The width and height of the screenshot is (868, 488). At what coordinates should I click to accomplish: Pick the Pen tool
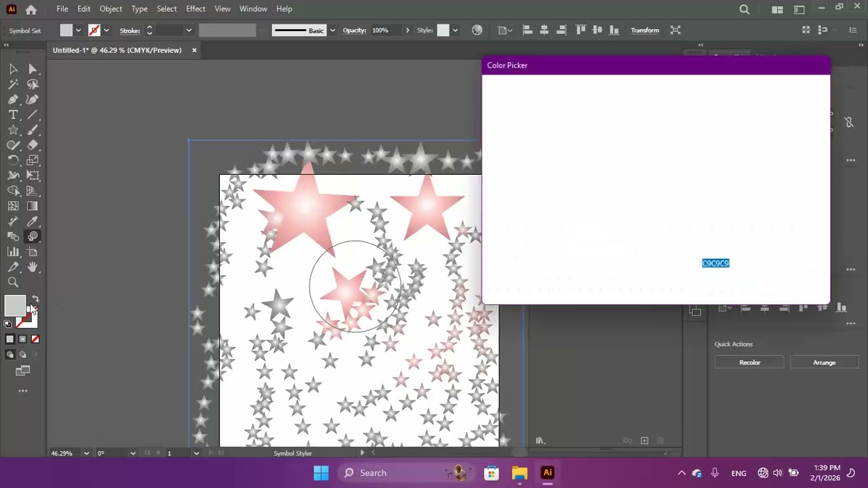pos(13,100)
